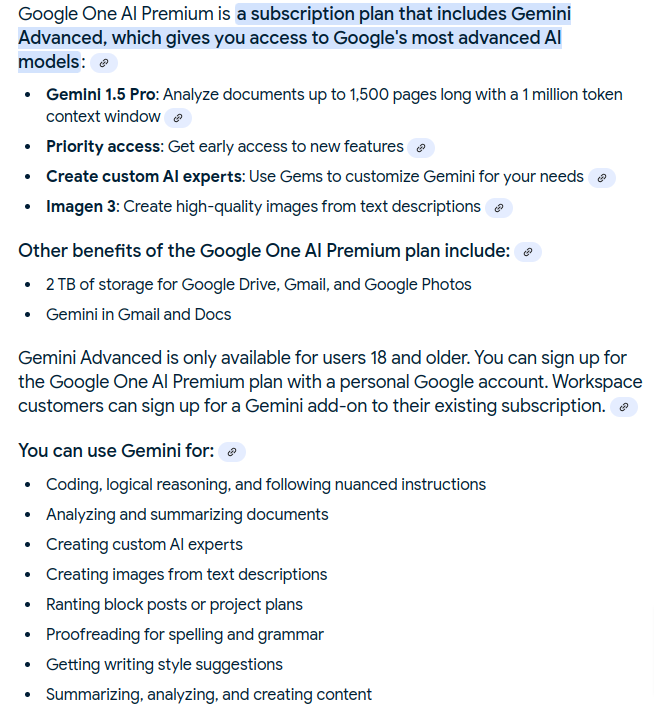Click 'Proofreading for spelling and grammar' item

click(x=185, y=635)
